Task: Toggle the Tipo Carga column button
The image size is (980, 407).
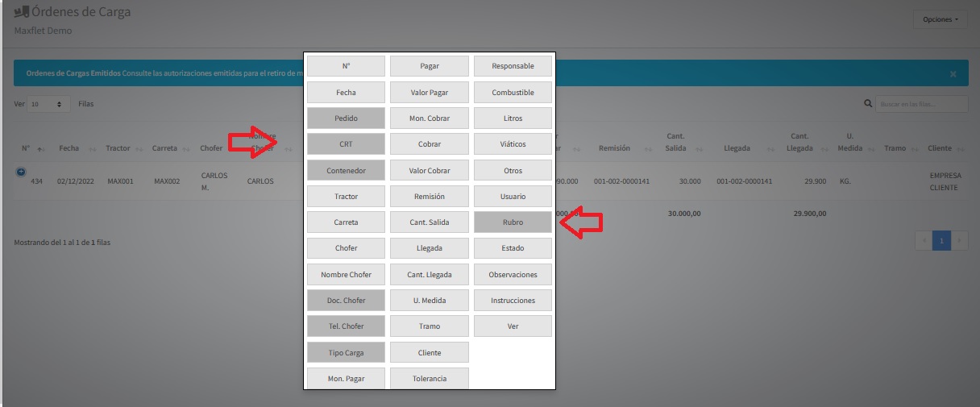Action: pos(346,352)
